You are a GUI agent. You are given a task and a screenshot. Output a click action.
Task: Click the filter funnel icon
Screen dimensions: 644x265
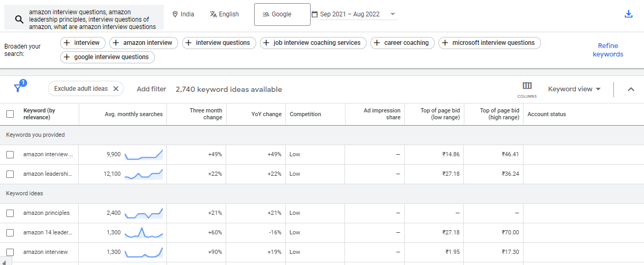tap(18, 89)
